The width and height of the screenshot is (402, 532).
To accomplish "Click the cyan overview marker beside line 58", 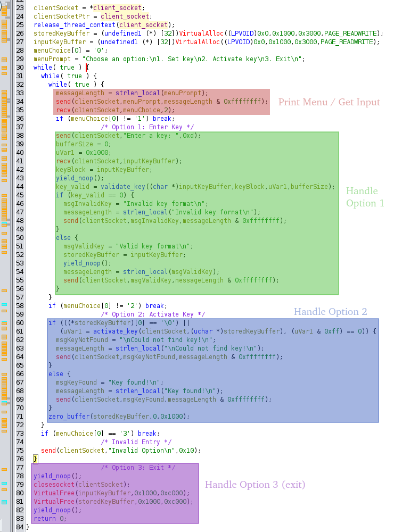I will click(4, 305).
